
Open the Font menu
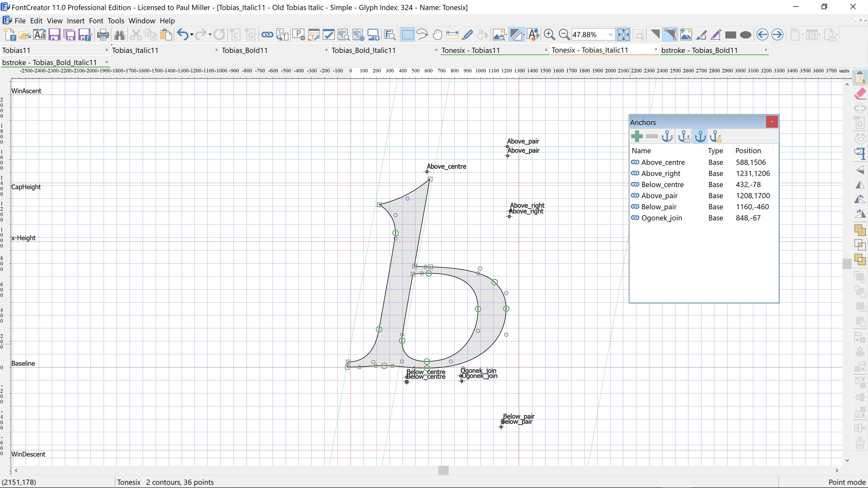(96, 21)
